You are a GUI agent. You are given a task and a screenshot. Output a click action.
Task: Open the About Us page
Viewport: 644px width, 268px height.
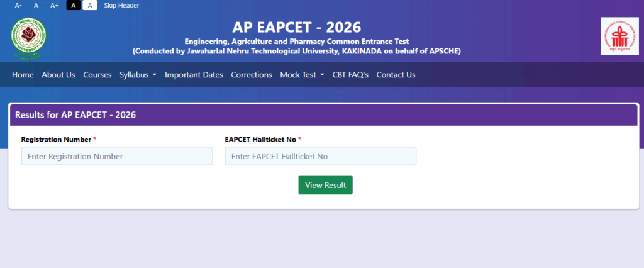(58, 75)
